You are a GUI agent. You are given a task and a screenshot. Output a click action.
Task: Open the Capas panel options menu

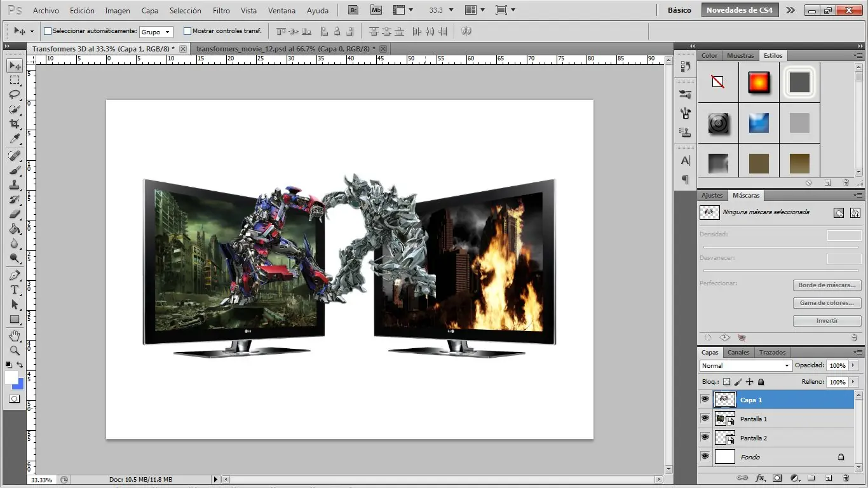858,352
